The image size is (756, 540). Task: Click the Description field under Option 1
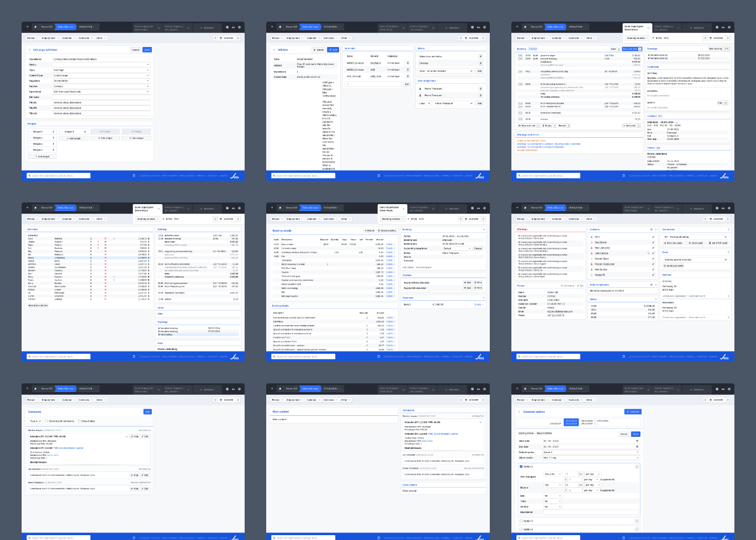pos(591,512)
